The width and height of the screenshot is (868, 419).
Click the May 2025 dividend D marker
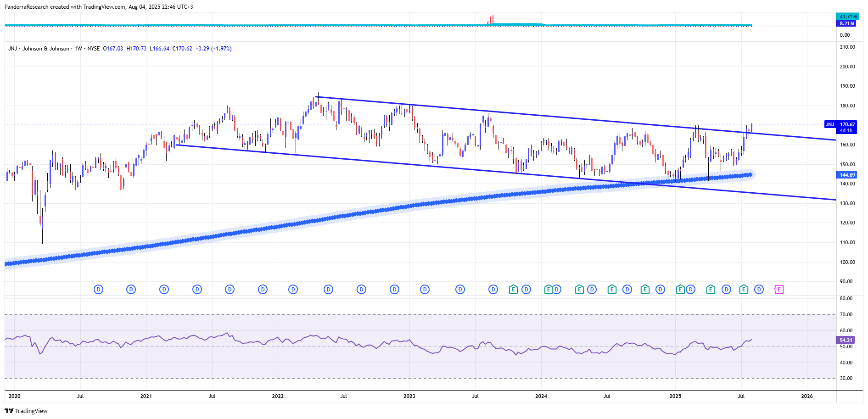point(726,290)
